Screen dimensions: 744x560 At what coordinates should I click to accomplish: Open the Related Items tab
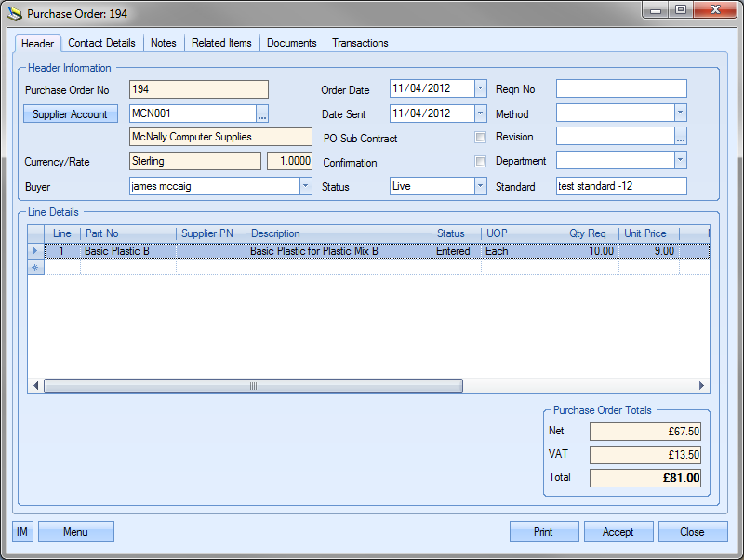(221, 43)
